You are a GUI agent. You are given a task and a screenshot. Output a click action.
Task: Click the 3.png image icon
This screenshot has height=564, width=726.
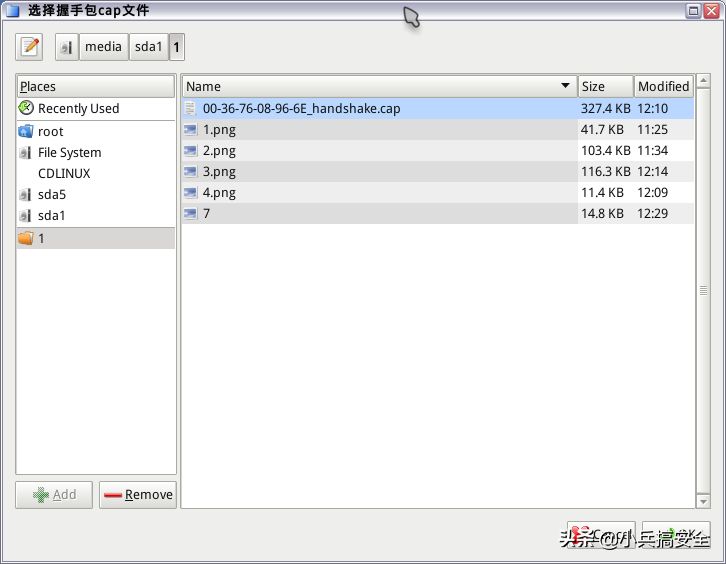pos(190,171)
